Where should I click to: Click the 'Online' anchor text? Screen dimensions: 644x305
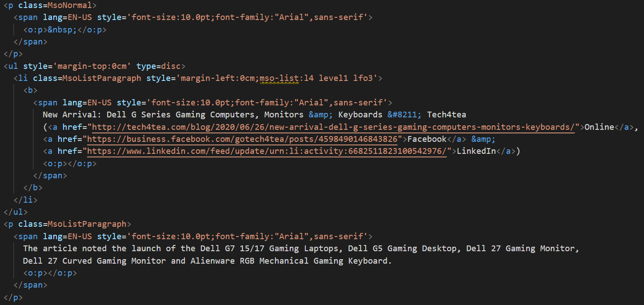pos(599,127)
